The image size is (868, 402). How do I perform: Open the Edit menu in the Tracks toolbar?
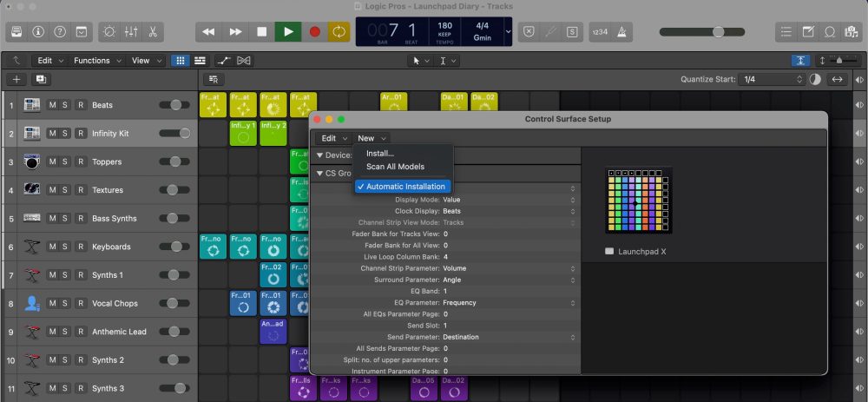click(50, 61)
